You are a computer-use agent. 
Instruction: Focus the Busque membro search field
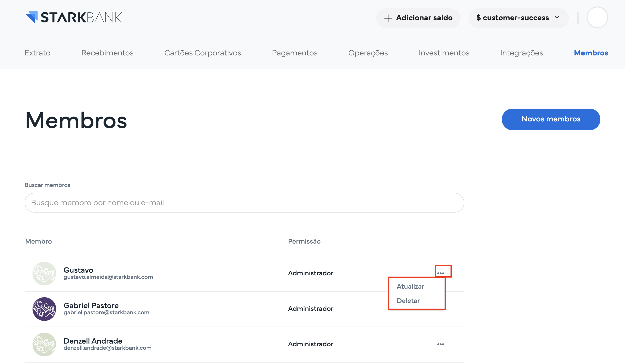click(244, 202)
